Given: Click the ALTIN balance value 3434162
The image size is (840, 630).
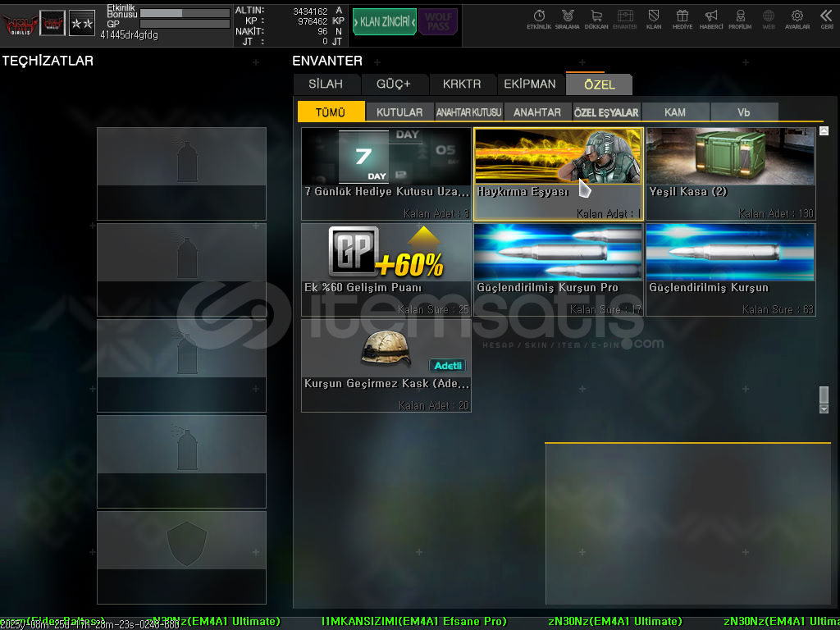Looking at the screenshot, I should click(x=310, y=11).
